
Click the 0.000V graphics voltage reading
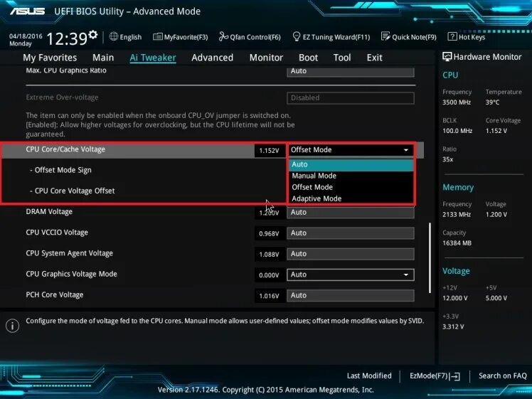click(269, 275)
